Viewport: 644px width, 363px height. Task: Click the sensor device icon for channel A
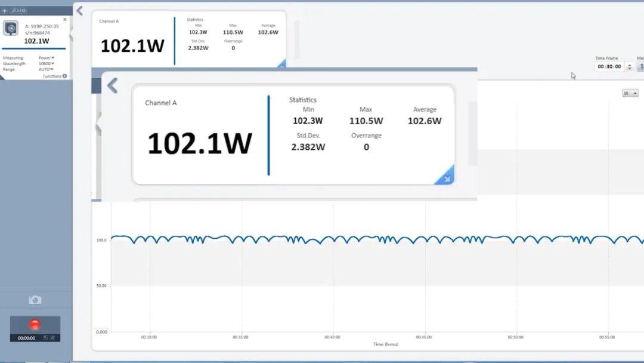pos(11,28)
